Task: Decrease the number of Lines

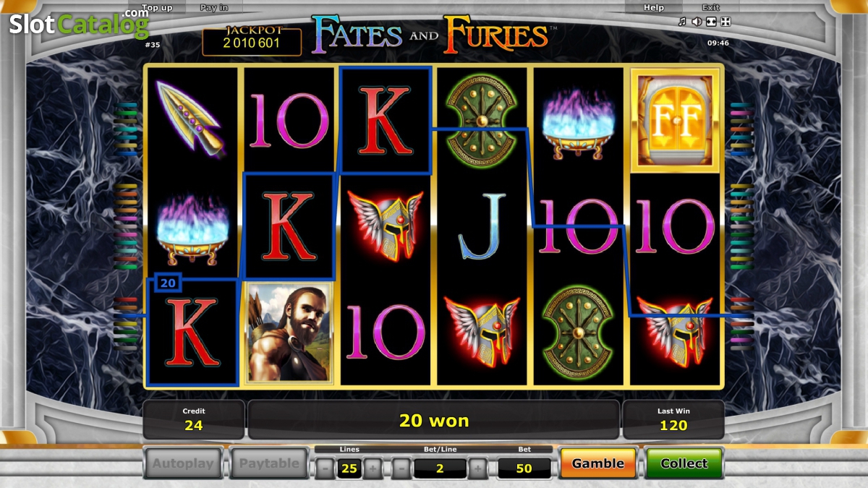Action: 325,468
